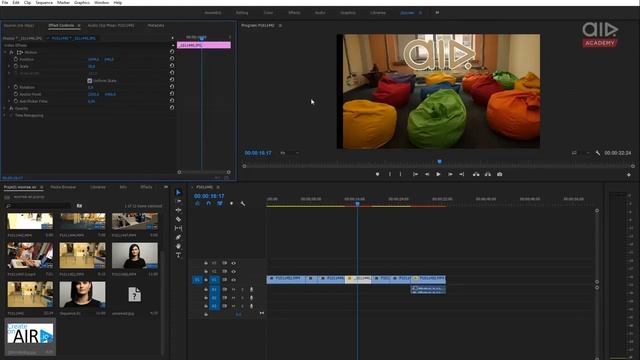The width and height of the screenshot is (640, 360).
Task: Click Mark Out in the Program monitor
Action: 400,174
